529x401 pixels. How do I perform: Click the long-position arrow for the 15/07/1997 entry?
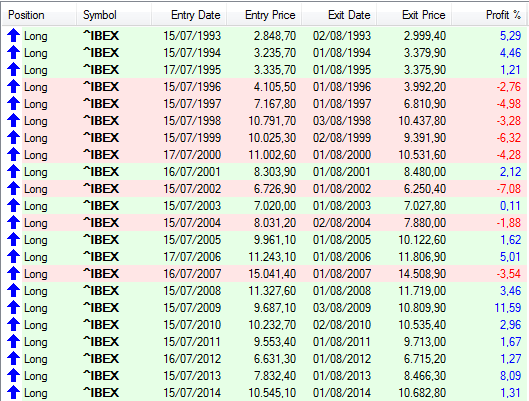[13, 104]
